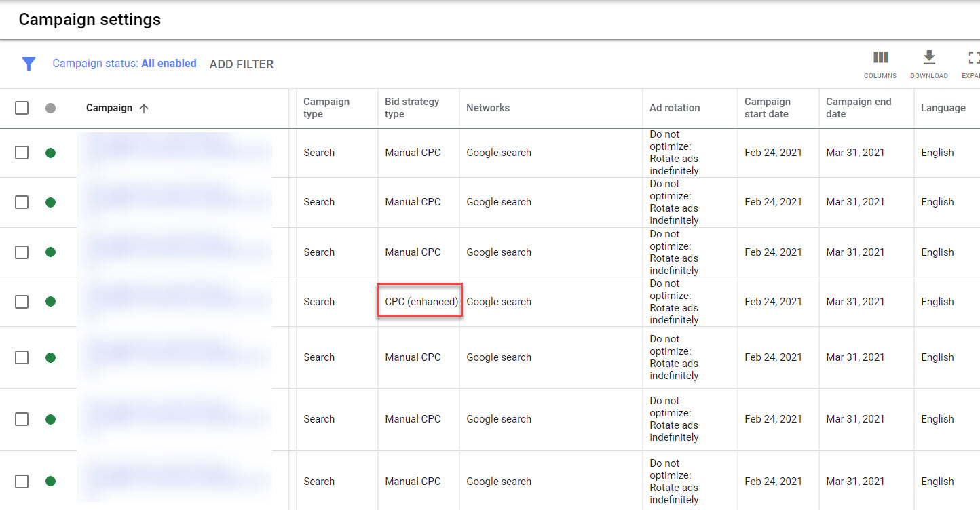
Task: Click the green status dot of fourth campaign
Action: (x=50, y=302)
